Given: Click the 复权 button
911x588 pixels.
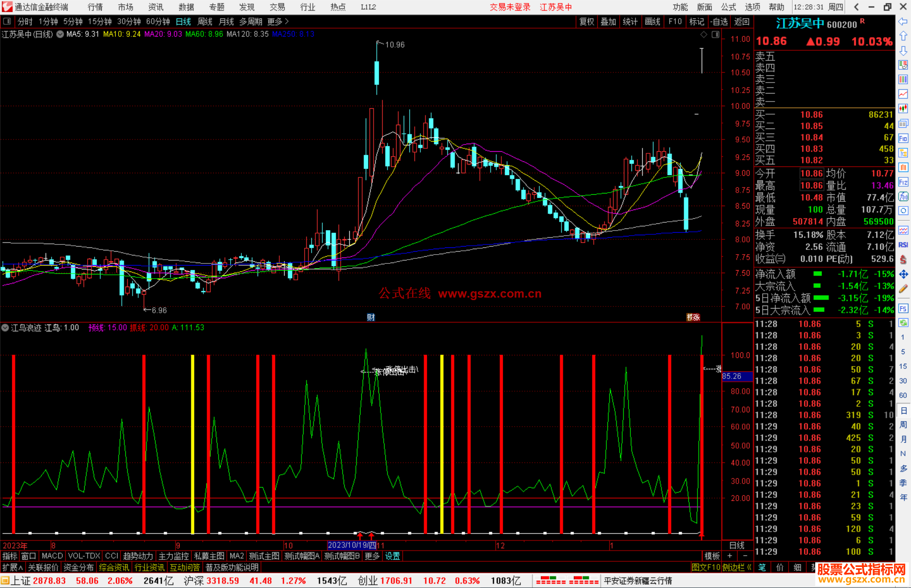Looking at the screenshot, I should pyautogui.click(x=586, y=21).
